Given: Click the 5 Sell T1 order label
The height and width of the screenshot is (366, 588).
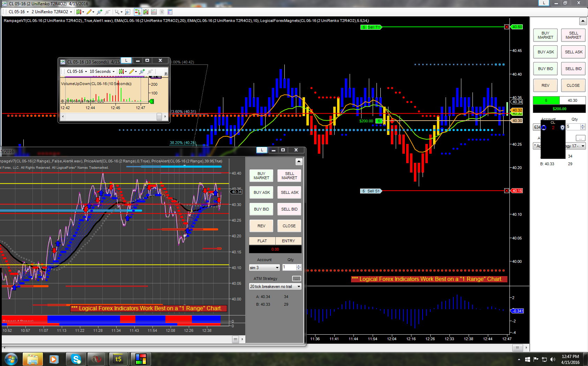Looking at the screenshot, I should coord(371,27).
